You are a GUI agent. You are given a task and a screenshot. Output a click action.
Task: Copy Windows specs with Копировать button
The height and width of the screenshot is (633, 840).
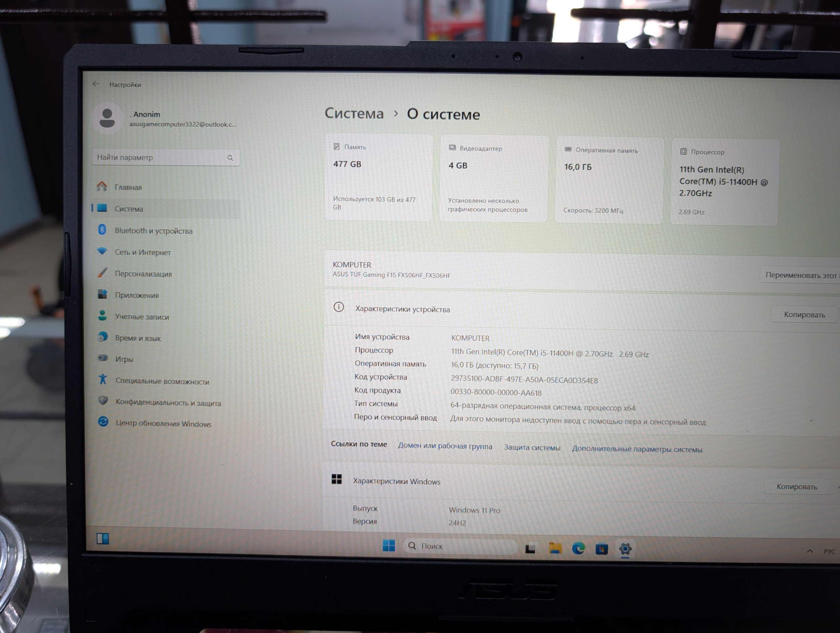[796, 487]
